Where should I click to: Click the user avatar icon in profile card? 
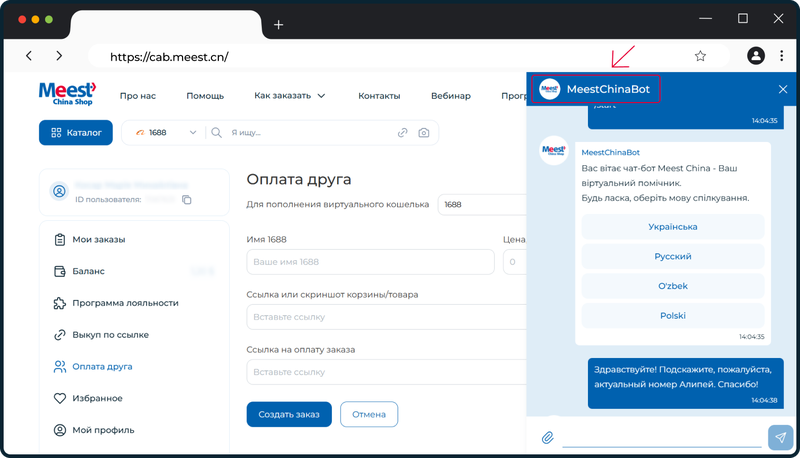point(59,192)
